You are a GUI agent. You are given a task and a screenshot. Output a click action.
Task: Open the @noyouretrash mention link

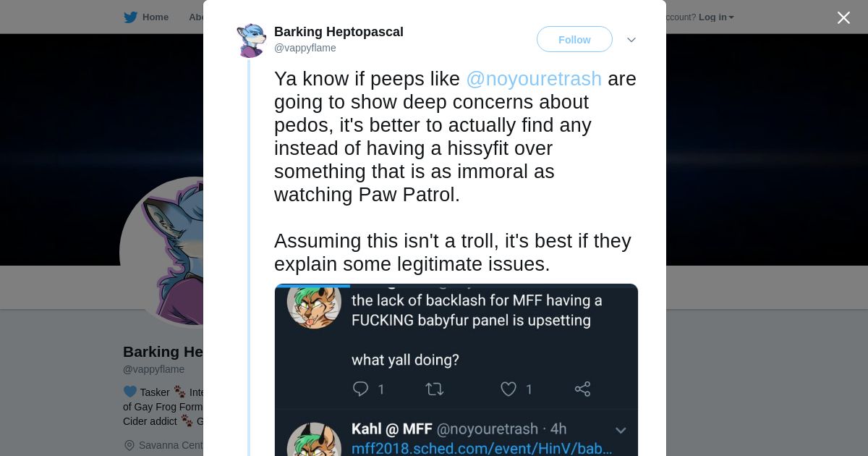[x=534, y=79]
